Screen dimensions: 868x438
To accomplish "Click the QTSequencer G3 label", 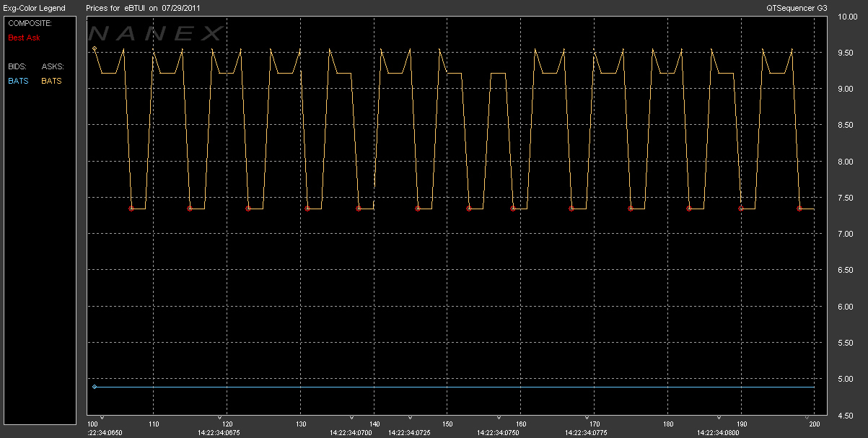I will point(797,8).
